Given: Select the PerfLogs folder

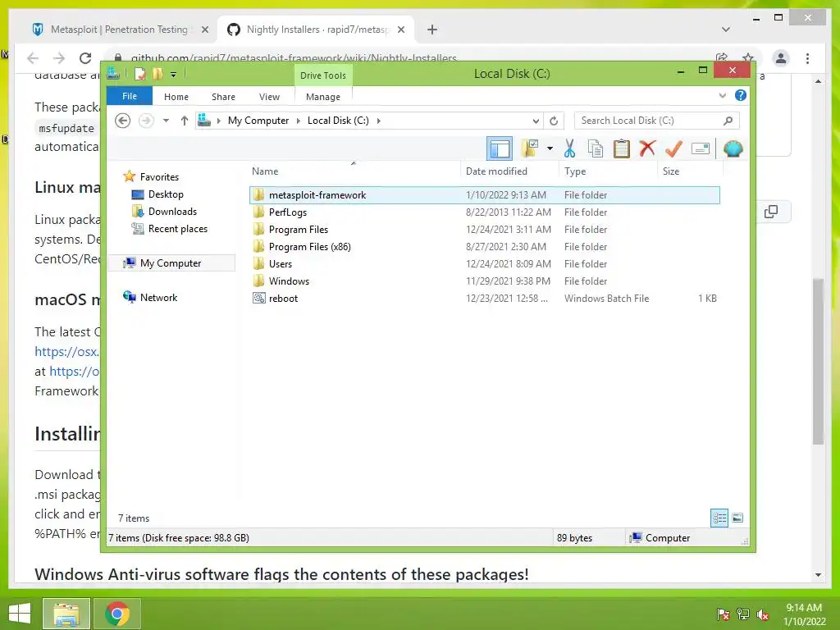Looking at the screenshot, I should click(484, 212).
